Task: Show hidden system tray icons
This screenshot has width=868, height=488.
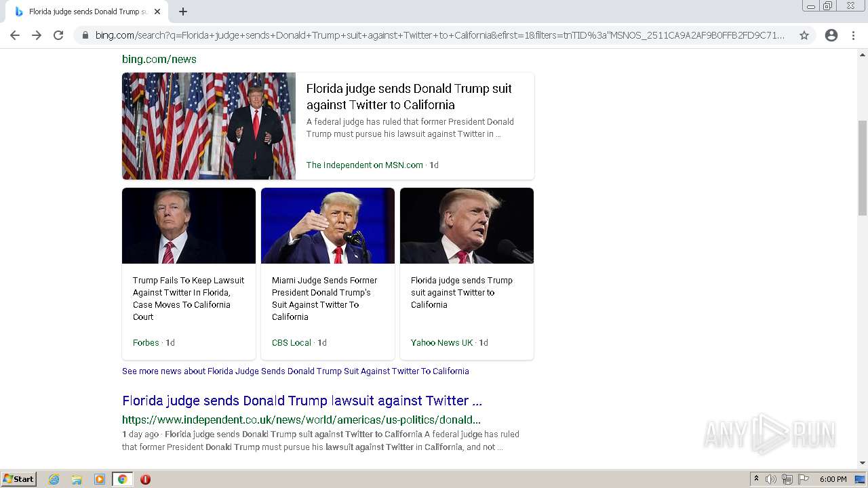Action: tap(756, 479)
